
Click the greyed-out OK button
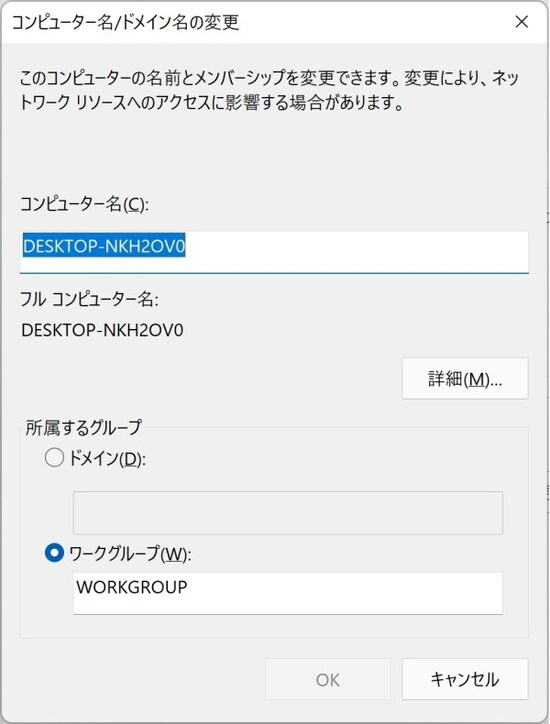[x=328, y=679]
